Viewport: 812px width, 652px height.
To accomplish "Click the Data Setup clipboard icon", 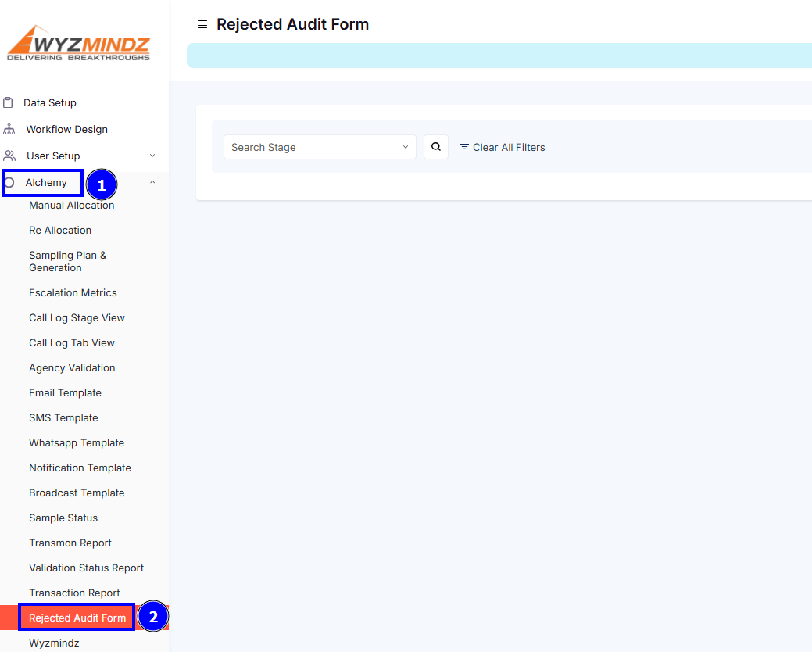I will 9,102.
